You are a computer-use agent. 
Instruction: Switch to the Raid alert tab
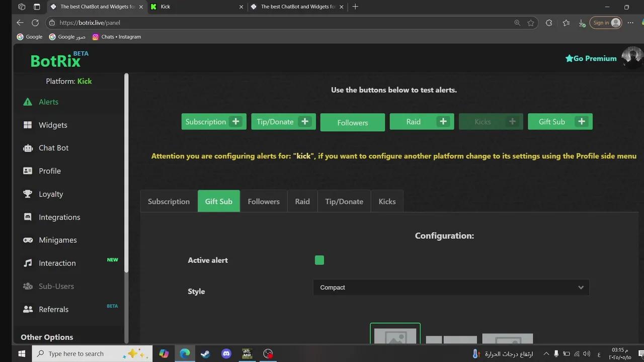pos(302,201)
